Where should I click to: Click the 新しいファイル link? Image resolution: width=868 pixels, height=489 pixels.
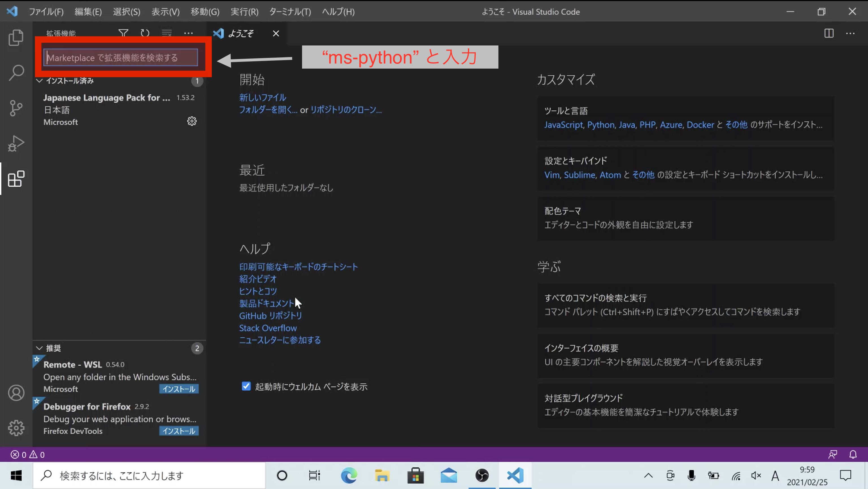[x=262, y=98]
